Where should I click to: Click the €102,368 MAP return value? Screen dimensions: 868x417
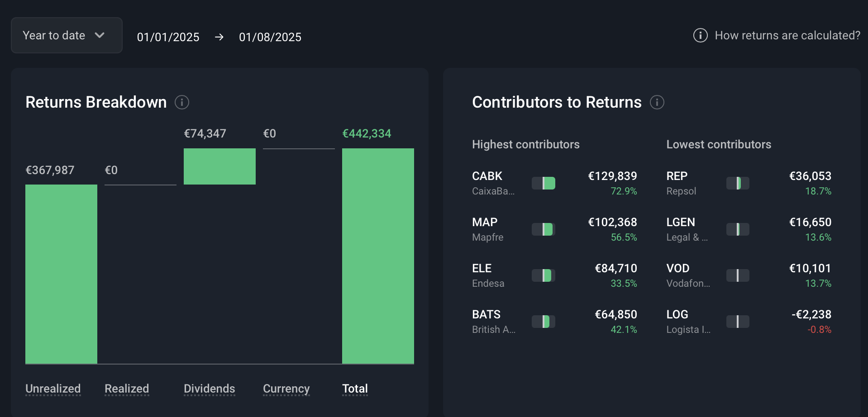click(x=612, y=222)
